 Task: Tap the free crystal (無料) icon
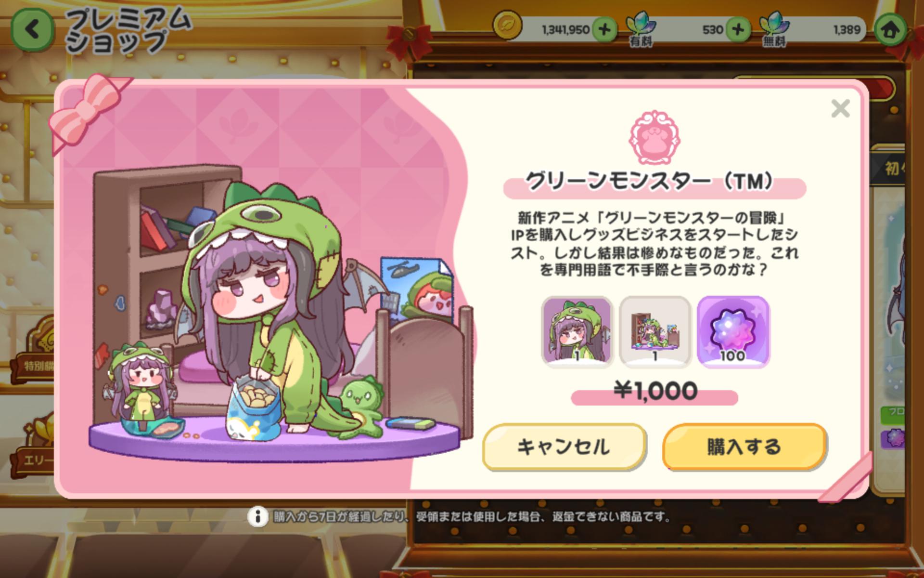(x=774, y=29)
